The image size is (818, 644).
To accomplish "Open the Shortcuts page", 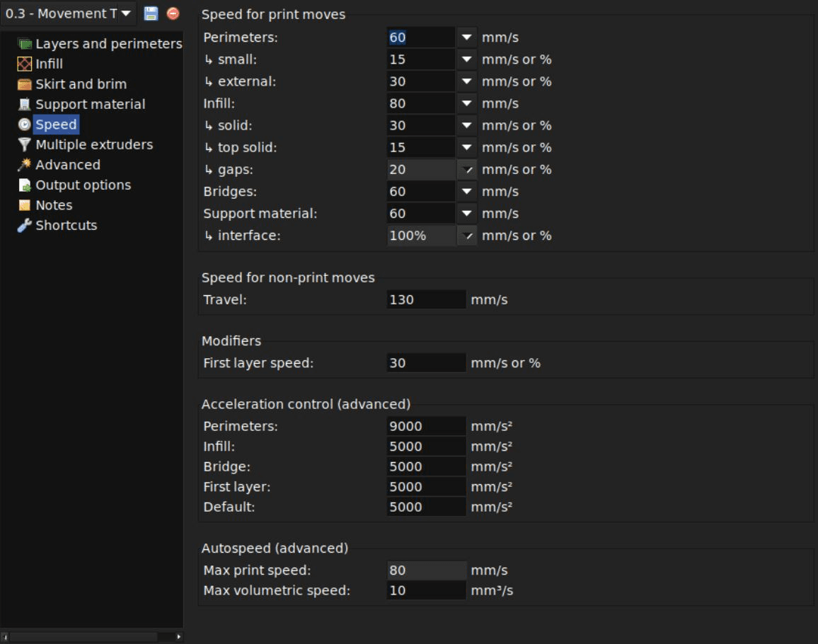I will (67, 226).
